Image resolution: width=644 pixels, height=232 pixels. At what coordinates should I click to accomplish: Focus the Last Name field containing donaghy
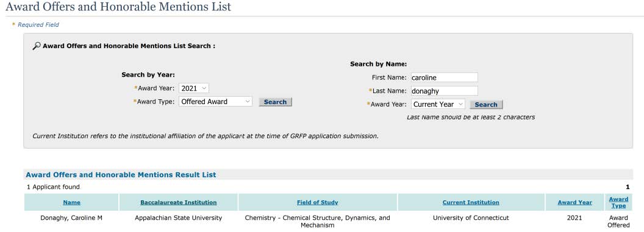coord(445,91)
